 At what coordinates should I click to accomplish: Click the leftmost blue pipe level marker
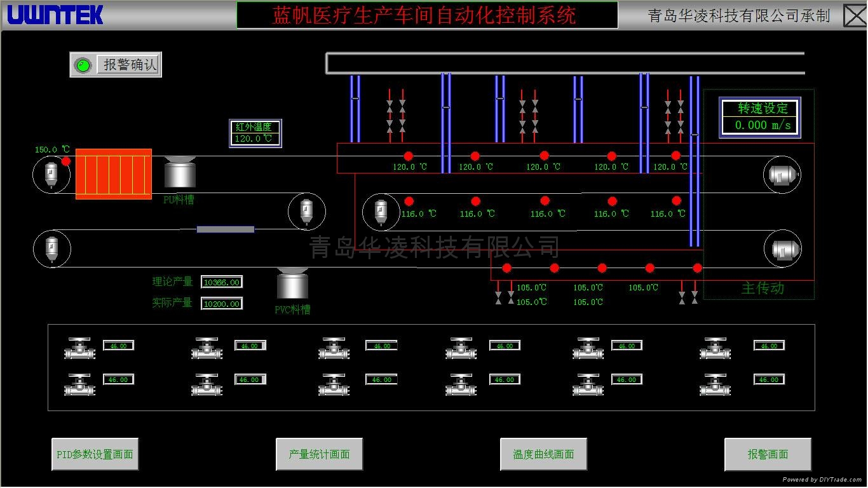355,98
